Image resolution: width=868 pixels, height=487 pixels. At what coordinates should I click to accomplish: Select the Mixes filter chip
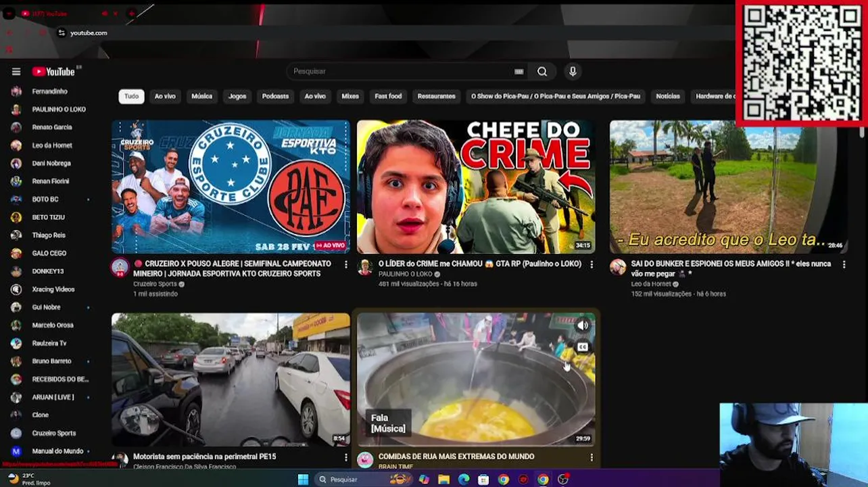pos(350,96)
